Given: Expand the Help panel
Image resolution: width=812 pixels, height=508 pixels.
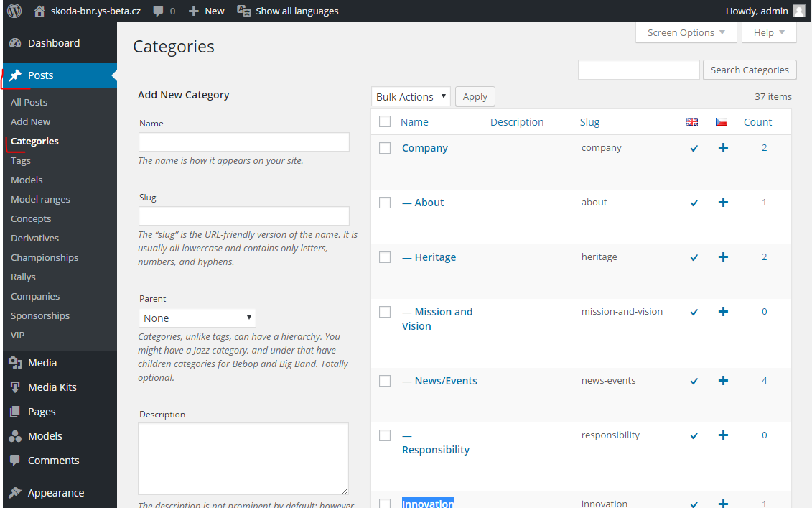Looking at the screenshot, I should coord(769,32).
